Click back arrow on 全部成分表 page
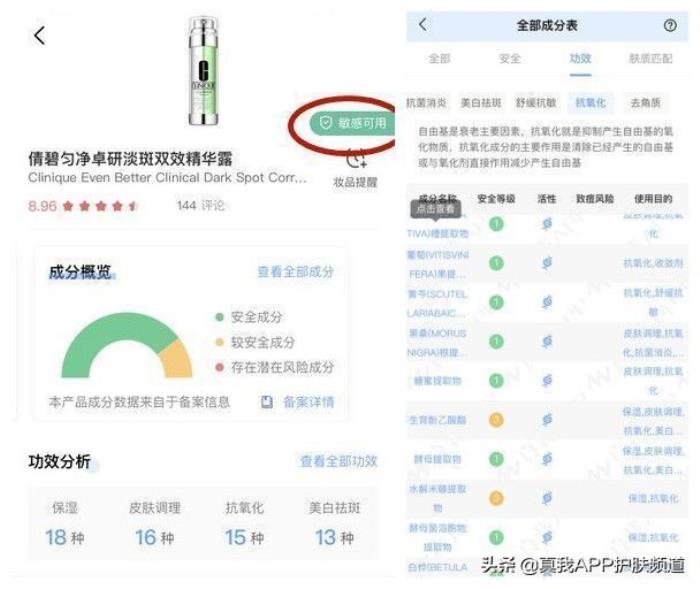 coord(422,25)
